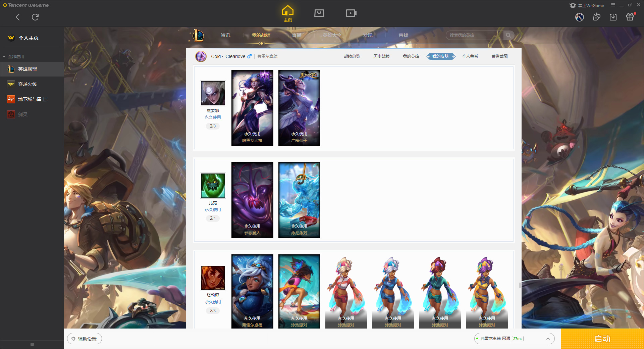Image resolution: width=644 pixels, height=349 pixels.
Task: Open the yellow 泳池派对 chroma card
Action: [487, 291]
